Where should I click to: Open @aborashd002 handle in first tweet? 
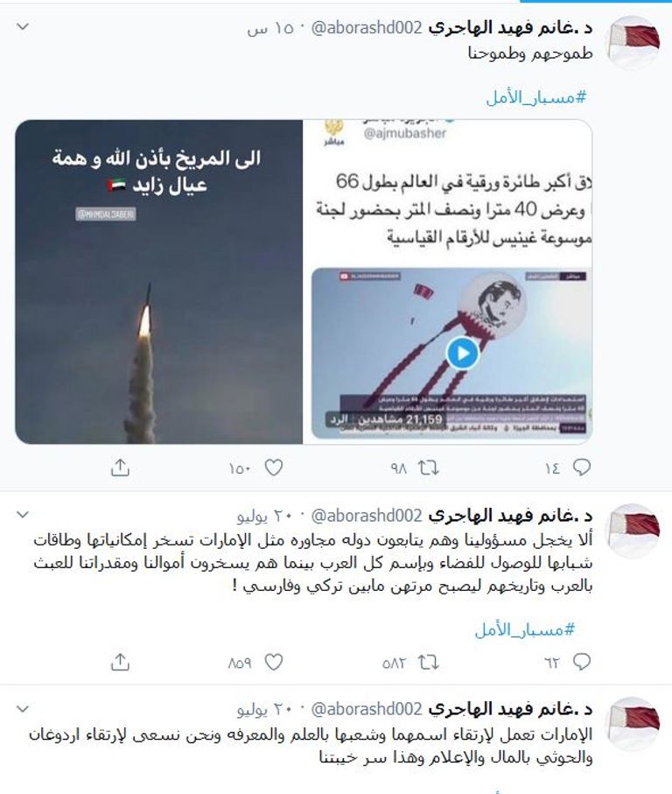(367, 27)
